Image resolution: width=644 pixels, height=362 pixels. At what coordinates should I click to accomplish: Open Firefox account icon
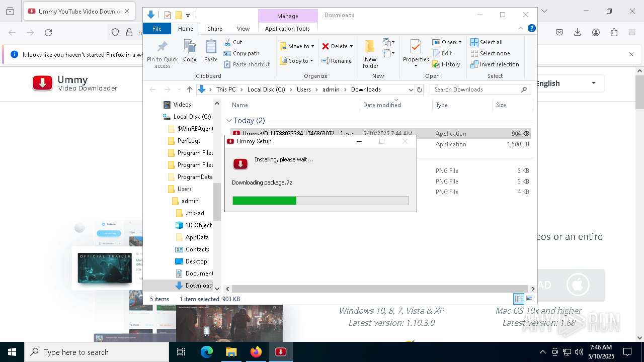[x=596, y=33]
